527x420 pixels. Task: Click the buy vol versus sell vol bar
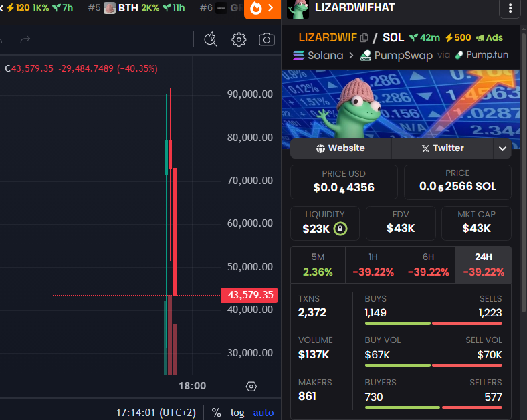[433, 366]
